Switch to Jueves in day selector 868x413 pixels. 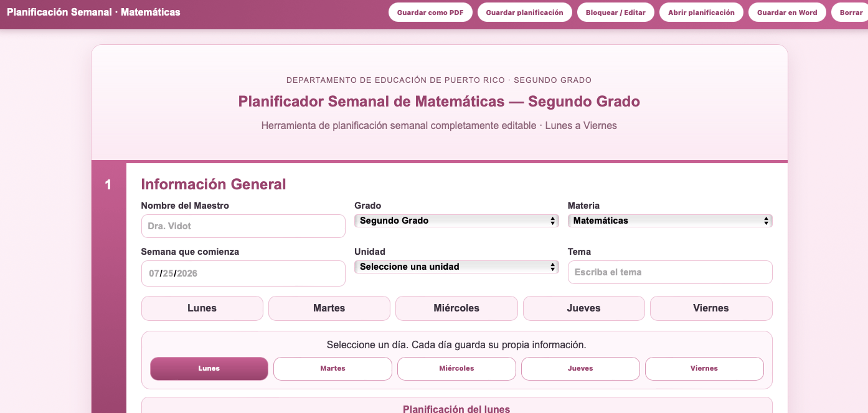[580, 368]
